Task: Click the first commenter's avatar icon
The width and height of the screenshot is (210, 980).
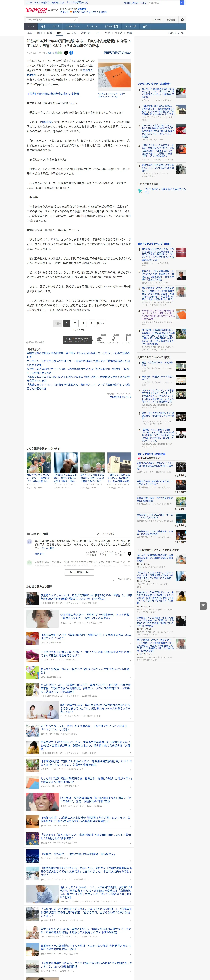Action: coord(29,542)
